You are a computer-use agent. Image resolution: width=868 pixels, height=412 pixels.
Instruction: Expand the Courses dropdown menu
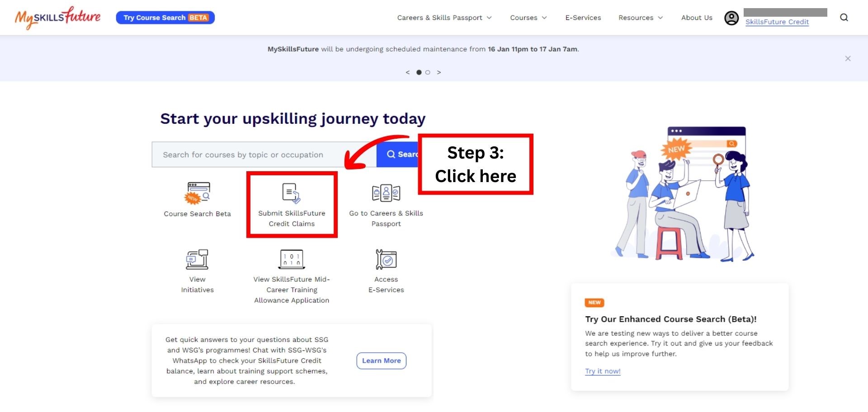(x=528, y=18)
